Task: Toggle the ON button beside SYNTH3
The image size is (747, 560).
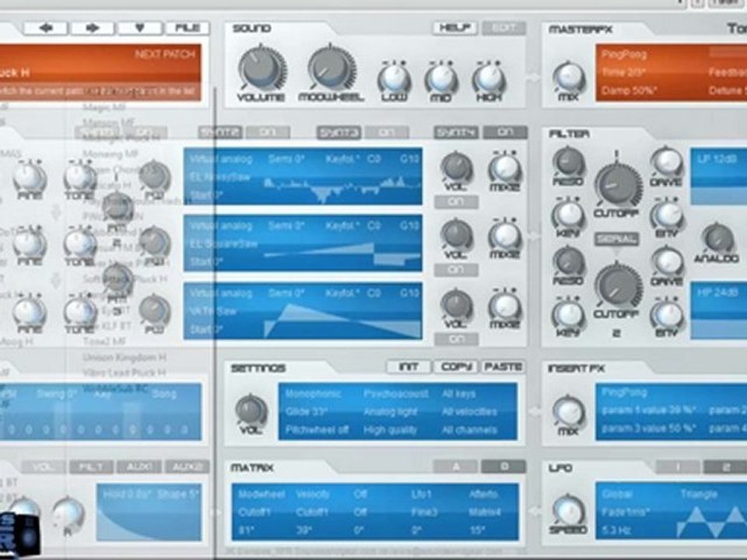Action: (387, 132)
